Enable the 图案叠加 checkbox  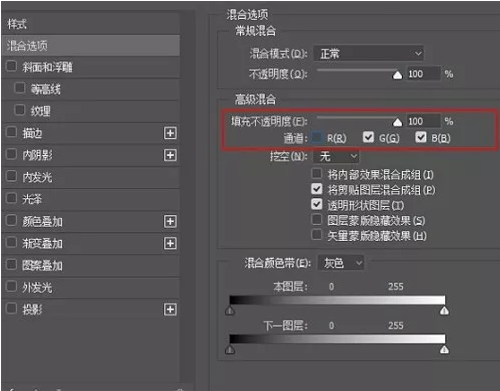pyautogui.click(x=11, y=264)
